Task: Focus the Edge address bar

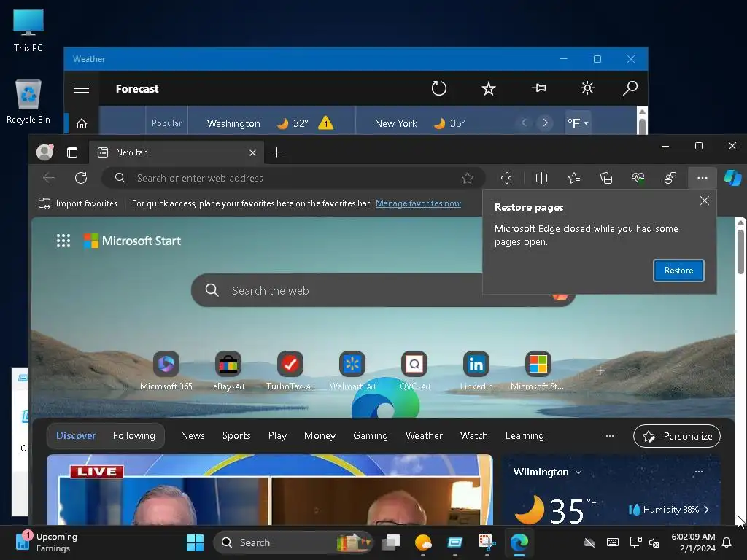Action: click(x=293, y=178)
